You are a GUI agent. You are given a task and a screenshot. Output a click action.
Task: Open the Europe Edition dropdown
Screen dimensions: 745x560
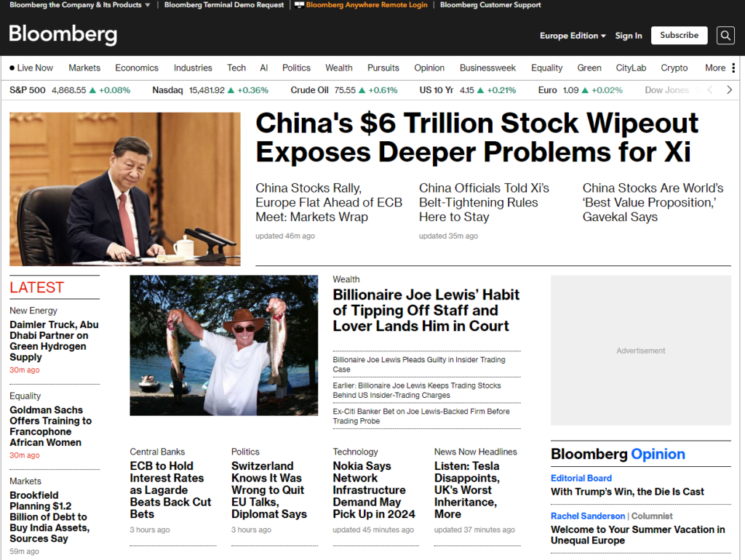click(573, 36)
